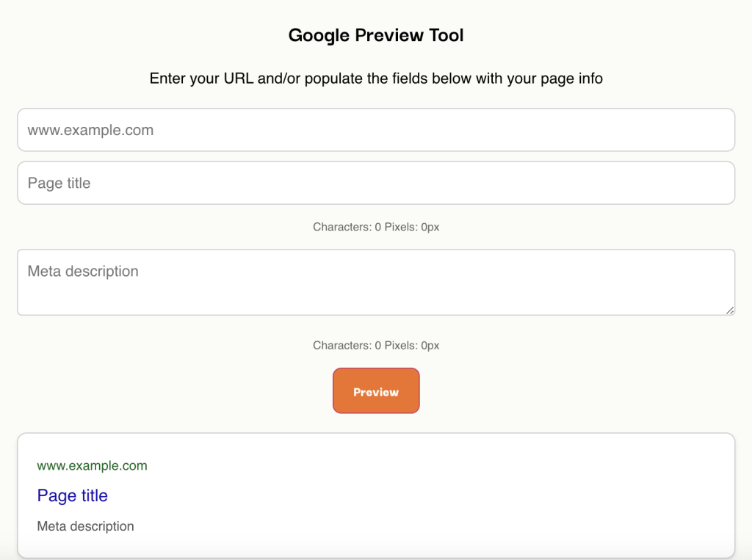Click the Page title input field
The width and height of the screenshot is (752, 560).
376,183
